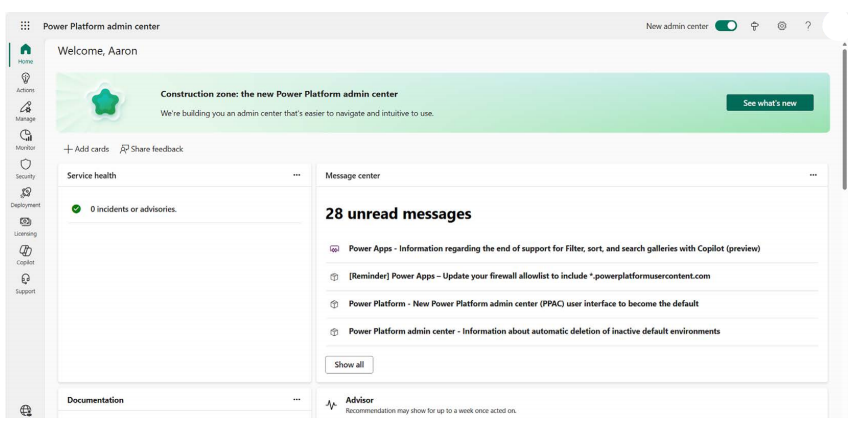Click the Power Platform admin center title
863x433 pixels.
click(101, 26)
